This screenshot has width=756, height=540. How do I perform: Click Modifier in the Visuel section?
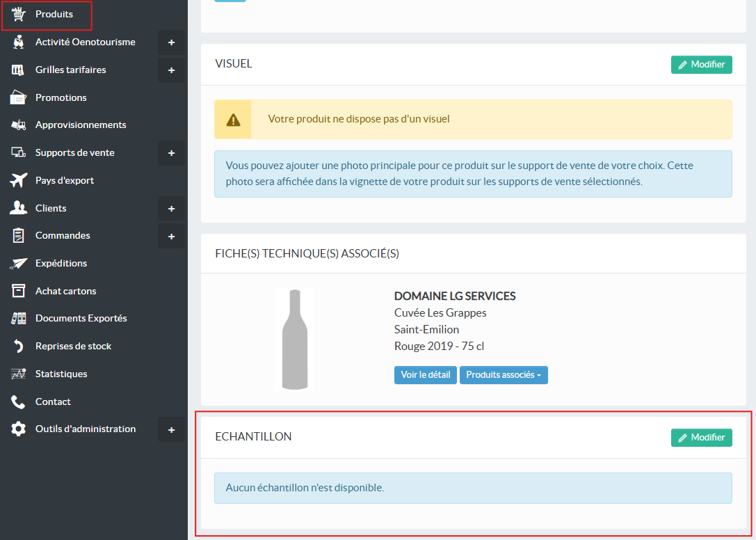701,64
